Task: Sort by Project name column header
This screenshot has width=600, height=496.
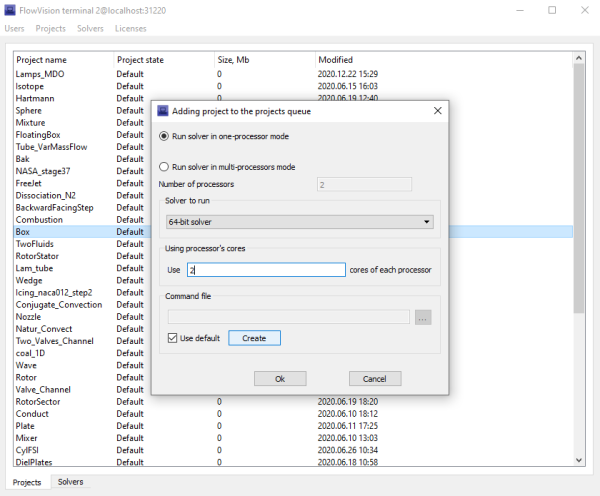Action: [x=64, y=60]
